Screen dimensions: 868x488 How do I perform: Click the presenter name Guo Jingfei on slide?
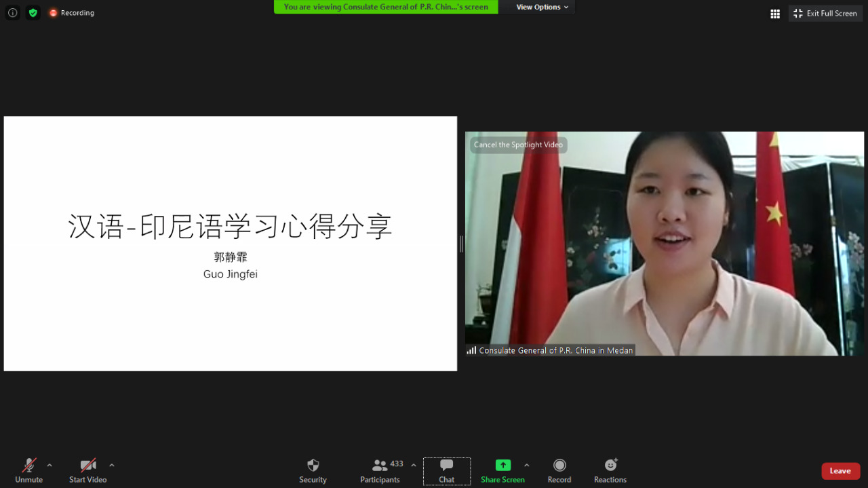point(231,274)
